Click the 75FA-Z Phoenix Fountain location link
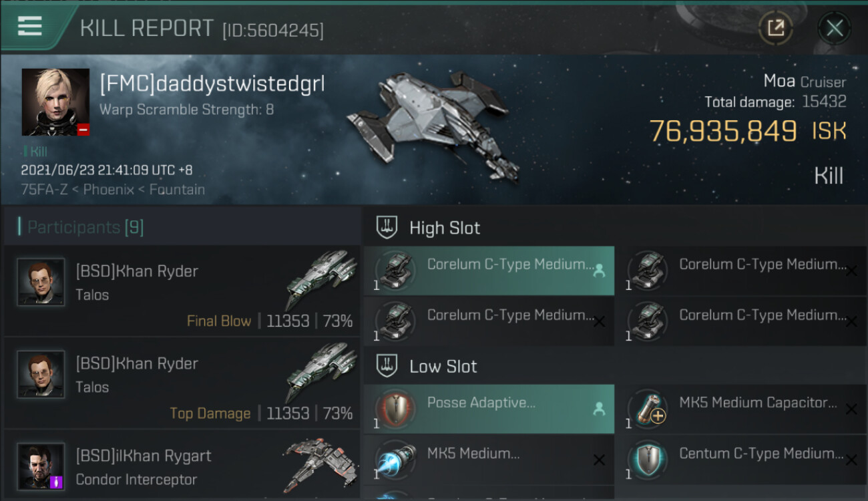The height and width of the screenshot is (501, 868). tap(113, 190)
